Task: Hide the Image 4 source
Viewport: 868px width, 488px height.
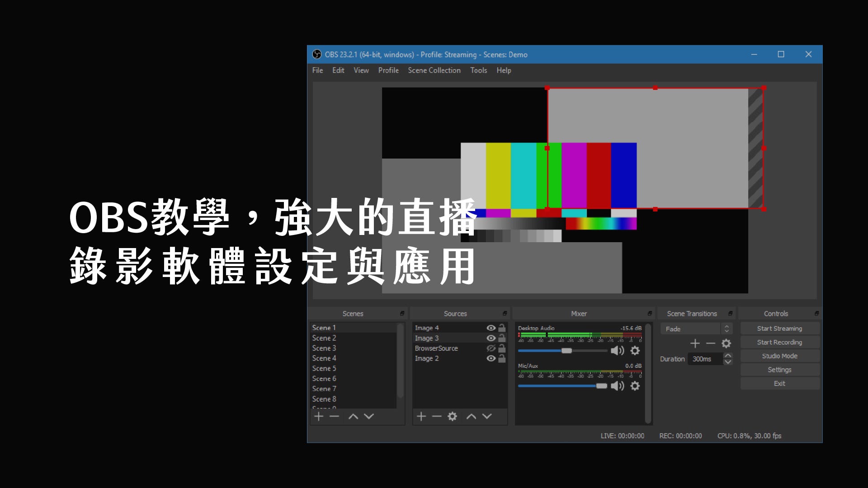Action: coord(491,328)
